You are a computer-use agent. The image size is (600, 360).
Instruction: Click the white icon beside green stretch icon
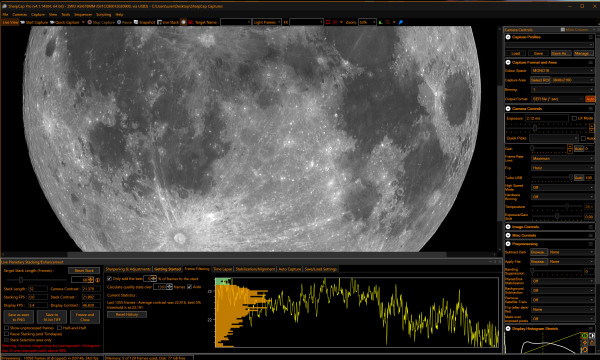point(592,336)
